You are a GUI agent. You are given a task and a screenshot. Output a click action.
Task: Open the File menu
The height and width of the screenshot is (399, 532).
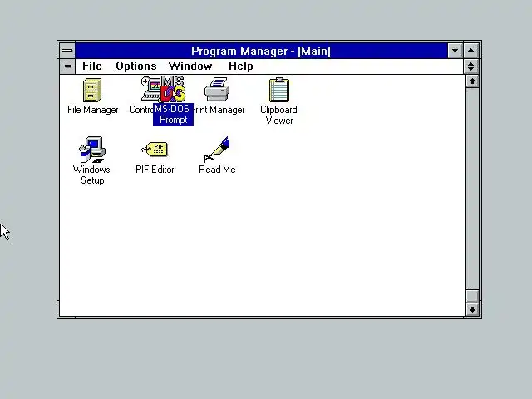click(92, 66)
